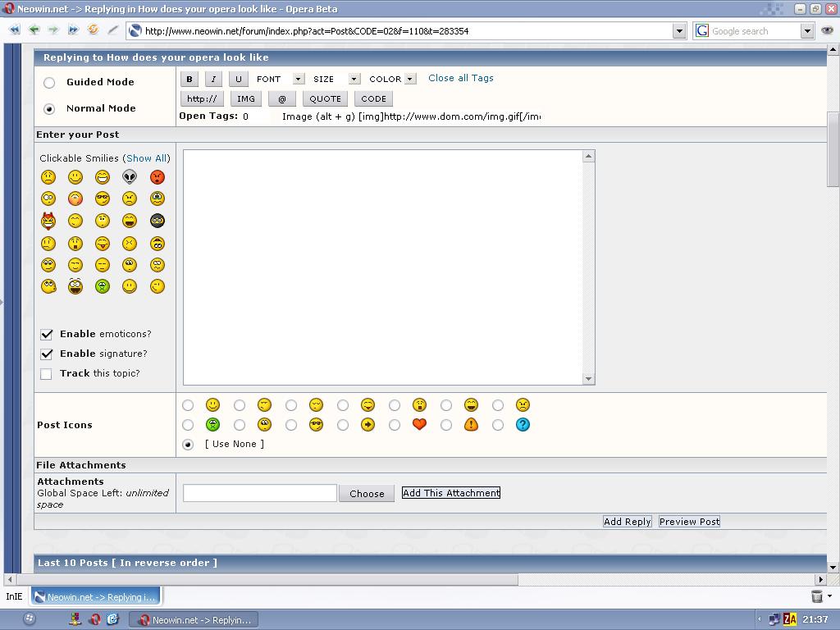
Task: Insert the big grin smiley beside alien
Action: [x=103, y=177]
